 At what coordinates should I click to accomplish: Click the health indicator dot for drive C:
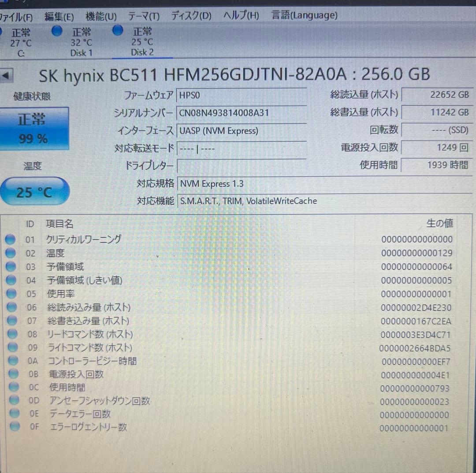[1, 31]
